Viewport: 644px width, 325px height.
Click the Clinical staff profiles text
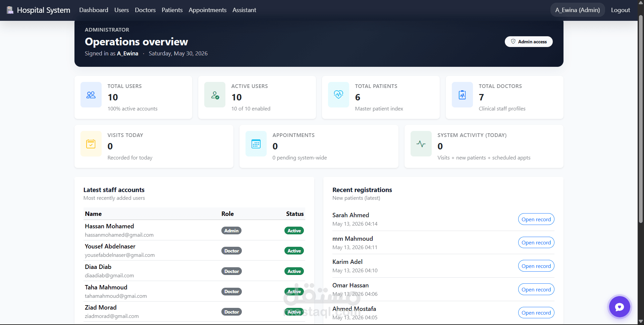point(502,109)
